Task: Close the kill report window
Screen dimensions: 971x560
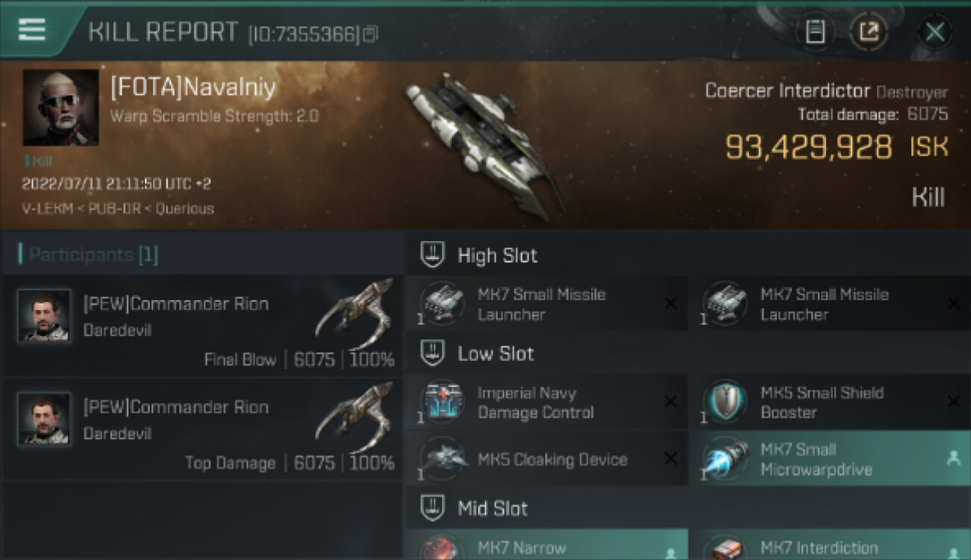Action: [934, 32]
